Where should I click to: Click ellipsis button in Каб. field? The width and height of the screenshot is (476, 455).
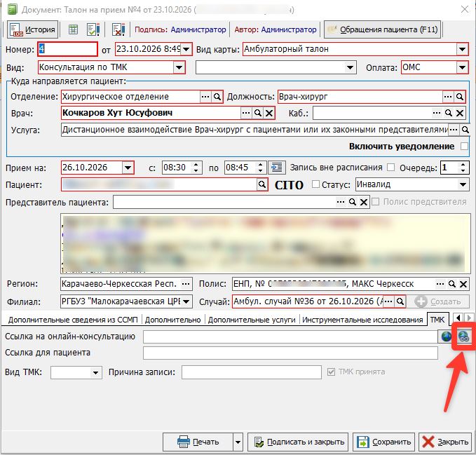tap(437, 113)
